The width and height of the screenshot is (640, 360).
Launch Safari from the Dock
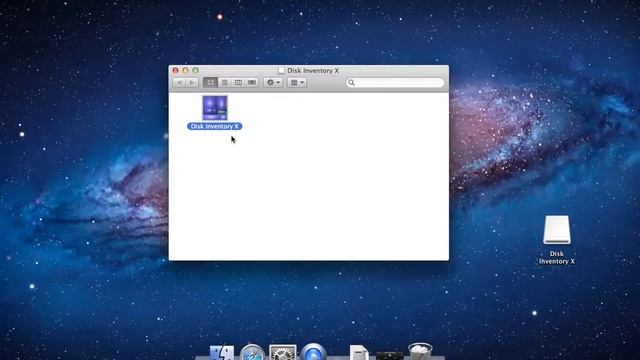(x=252, y=353)
